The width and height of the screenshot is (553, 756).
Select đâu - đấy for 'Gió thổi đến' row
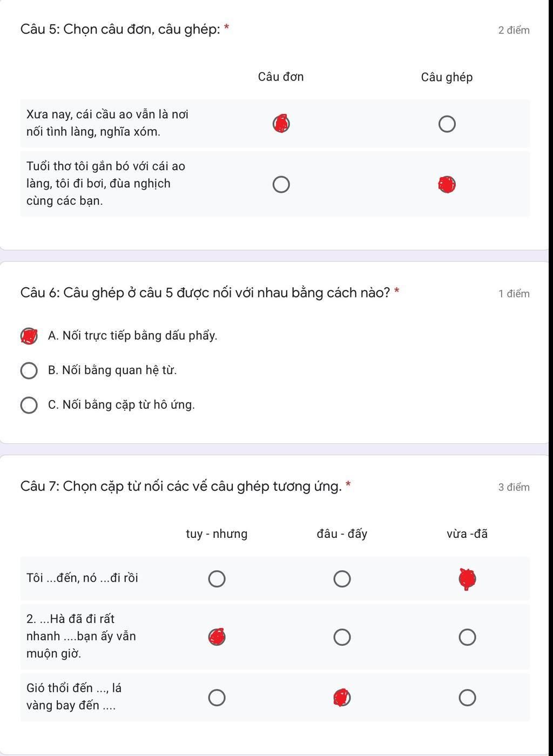[x=342, y=697]
